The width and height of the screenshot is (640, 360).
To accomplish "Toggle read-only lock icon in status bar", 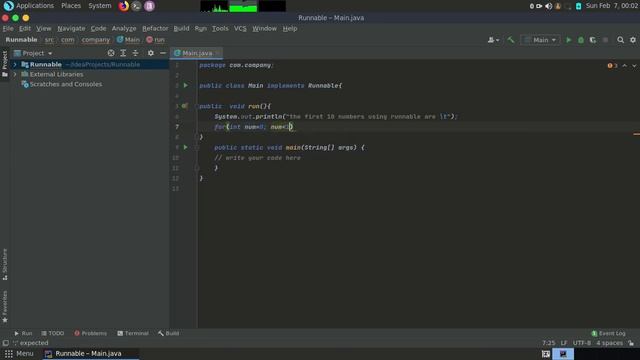I will [x=631, y=343].
